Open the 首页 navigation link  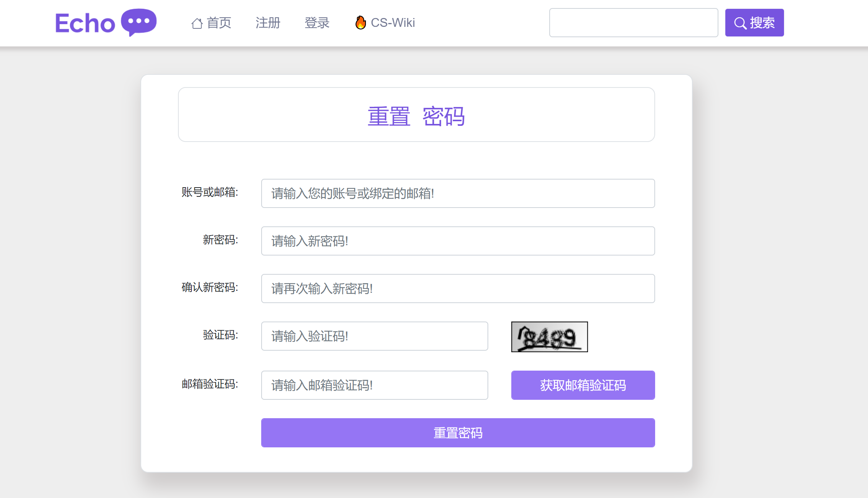(219, 23)
